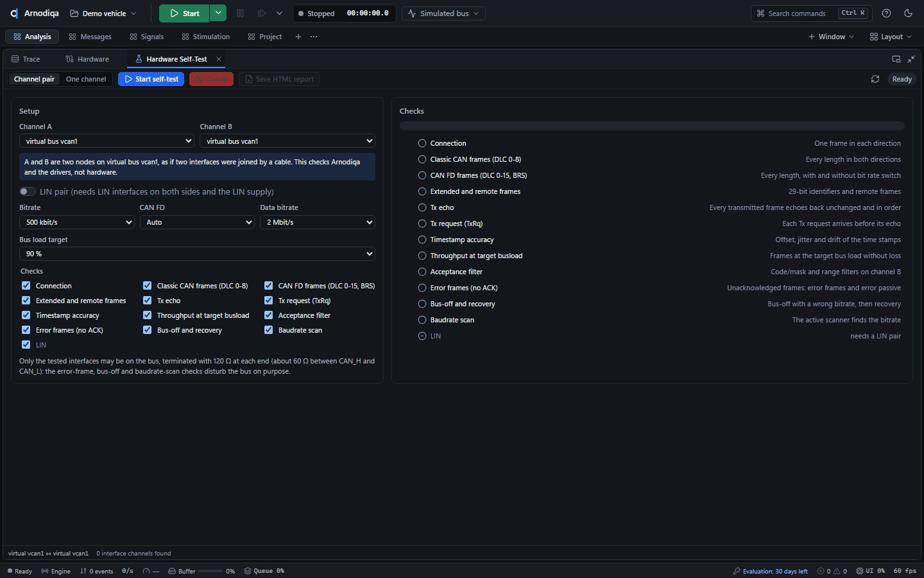Screen dimensions: 924x578
Task: Close the Hardware Self-Test tab
Action: [219, 59]
